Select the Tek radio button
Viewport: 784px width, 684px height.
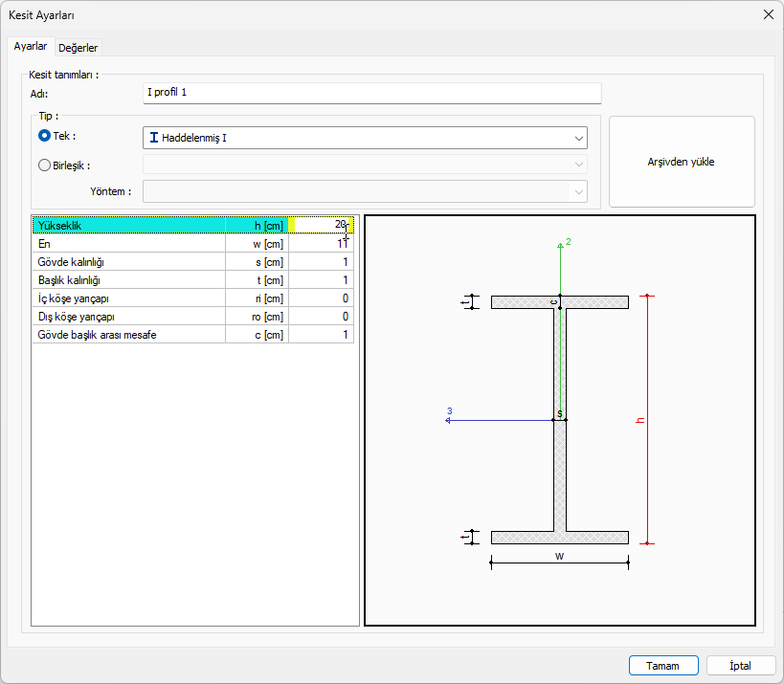[44, 136]
